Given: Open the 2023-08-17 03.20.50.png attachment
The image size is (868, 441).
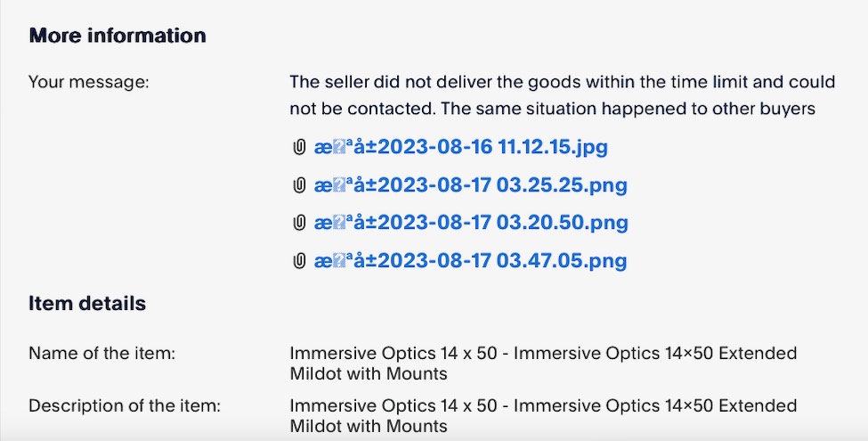Looking at the screenshot, I should (471, 223).
